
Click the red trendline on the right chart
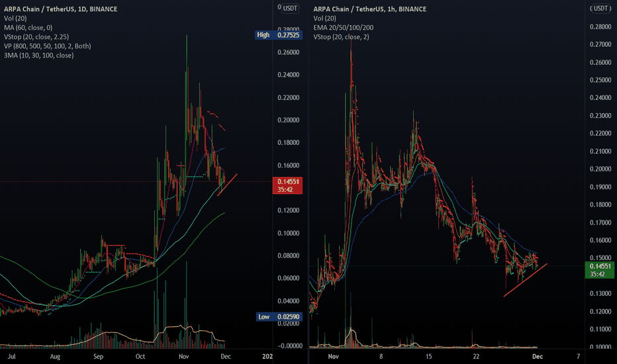(x=526, y=280)
